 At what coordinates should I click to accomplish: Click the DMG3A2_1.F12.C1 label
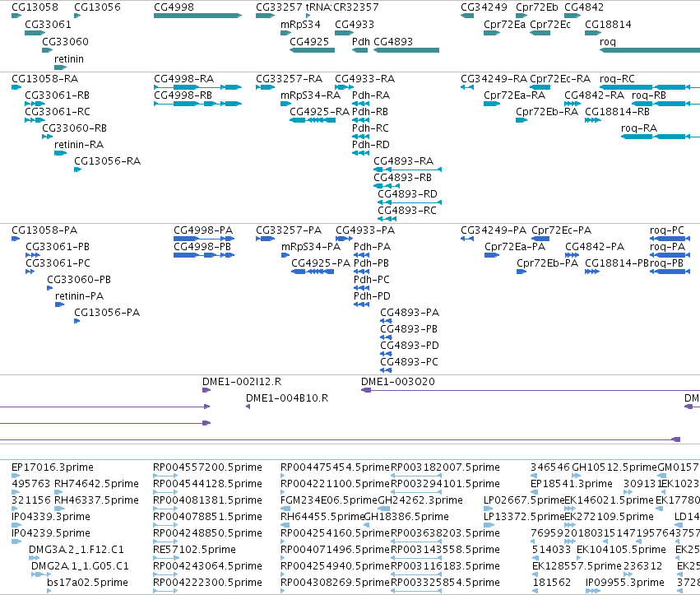coord(76,550)
